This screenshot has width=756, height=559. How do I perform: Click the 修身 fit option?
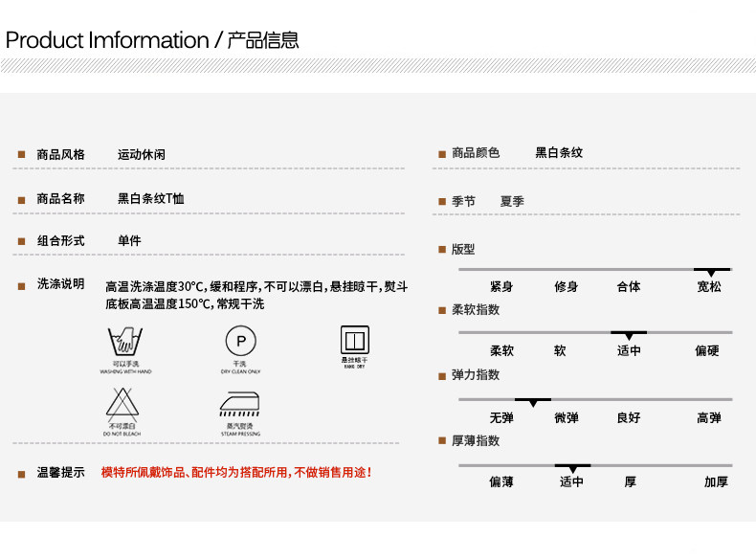coord(566,286)
